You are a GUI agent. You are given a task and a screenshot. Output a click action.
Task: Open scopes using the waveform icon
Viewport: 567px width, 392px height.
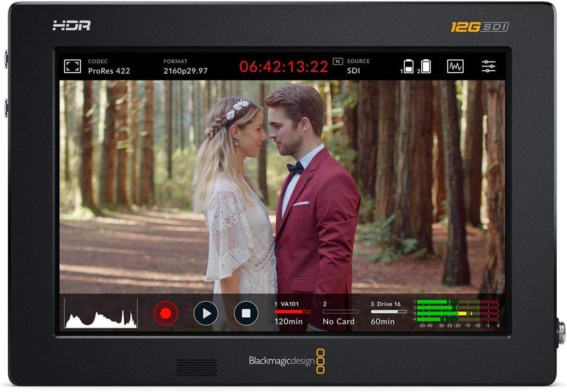(455, 65)
